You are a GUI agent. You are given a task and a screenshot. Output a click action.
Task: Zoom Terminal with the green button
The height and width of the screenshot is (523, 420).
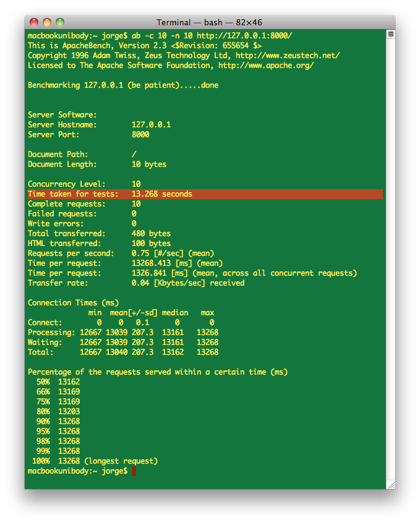(60, 22)
